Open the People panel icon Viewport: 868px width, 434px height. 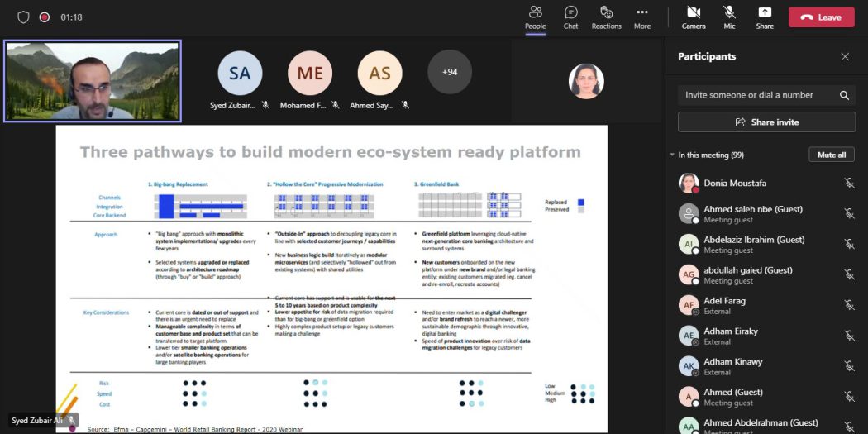535,12
